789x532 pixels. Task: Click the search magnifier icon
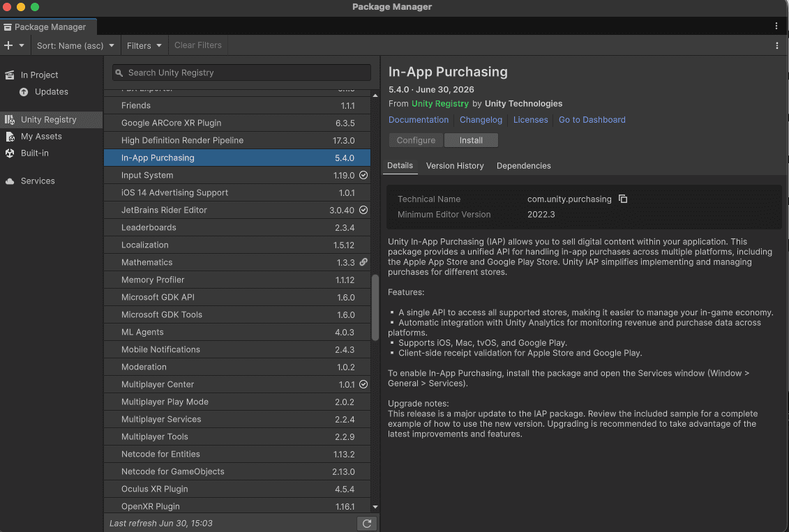pyautogui.click(x=119, y=73)
